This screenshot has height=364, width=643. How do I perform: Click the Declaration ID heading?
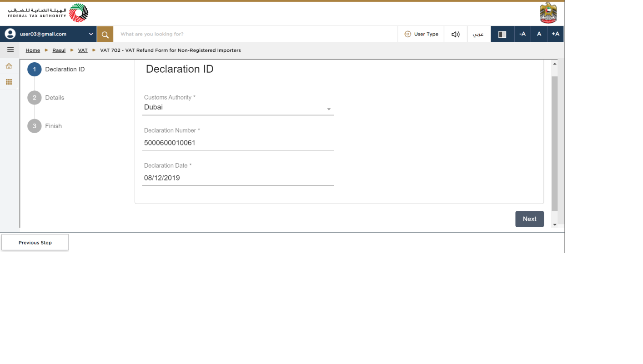coord(180,69)
